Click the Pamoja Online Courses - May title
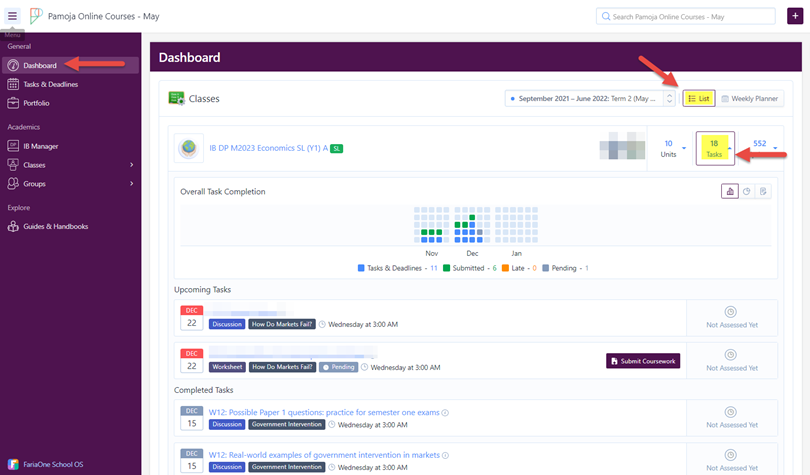The height and width of the screenshot is (475, 810). point(103,17)
